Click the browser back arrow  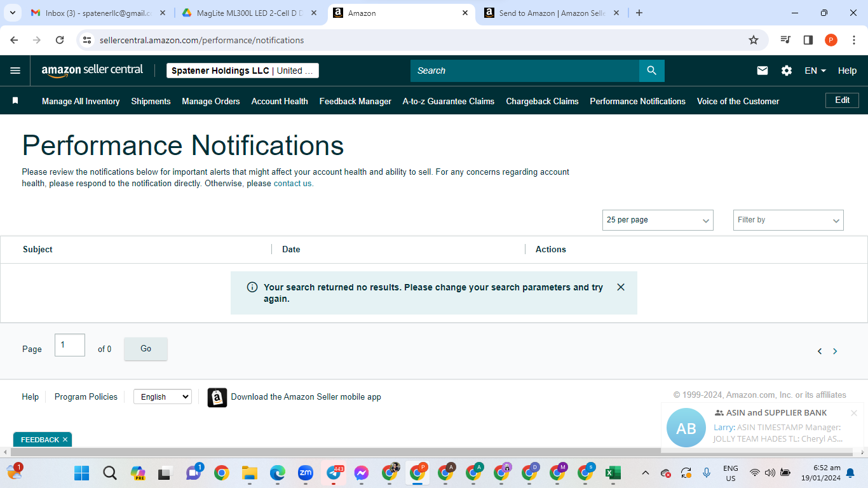click(14, 40)
